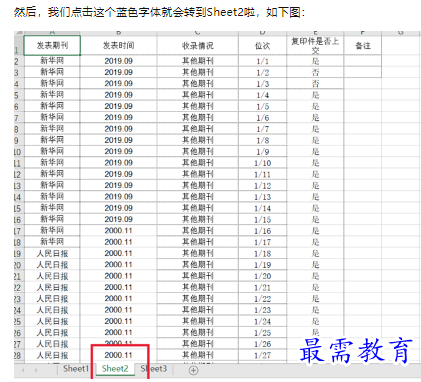Click the cell with value 1/1
The width and height of the screenshot is (421, 382).
click(x=262, y=61)
